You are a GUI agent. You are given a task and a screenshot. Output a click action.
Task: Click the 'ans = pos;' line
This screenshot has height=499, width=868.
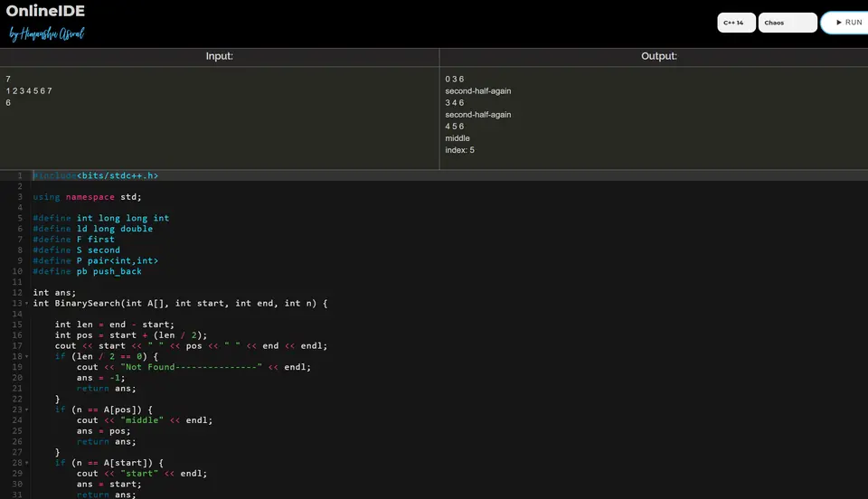tap(103, 431)
